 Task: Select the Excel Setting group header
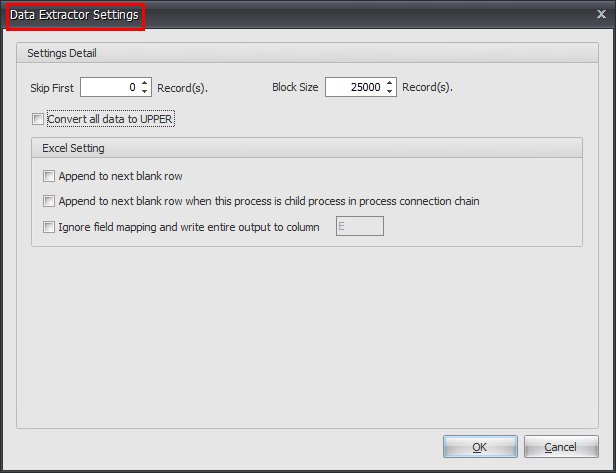click(73, 148)
